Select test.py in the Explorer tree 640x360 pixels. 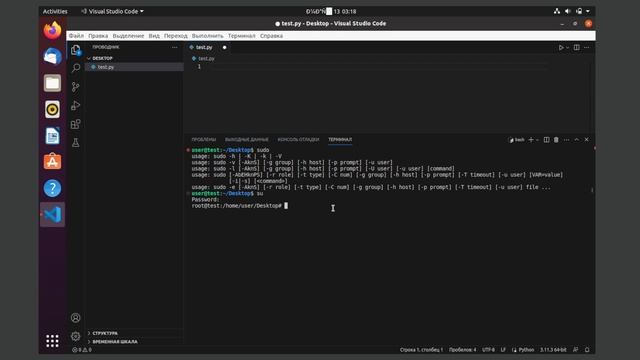point(134,67)
